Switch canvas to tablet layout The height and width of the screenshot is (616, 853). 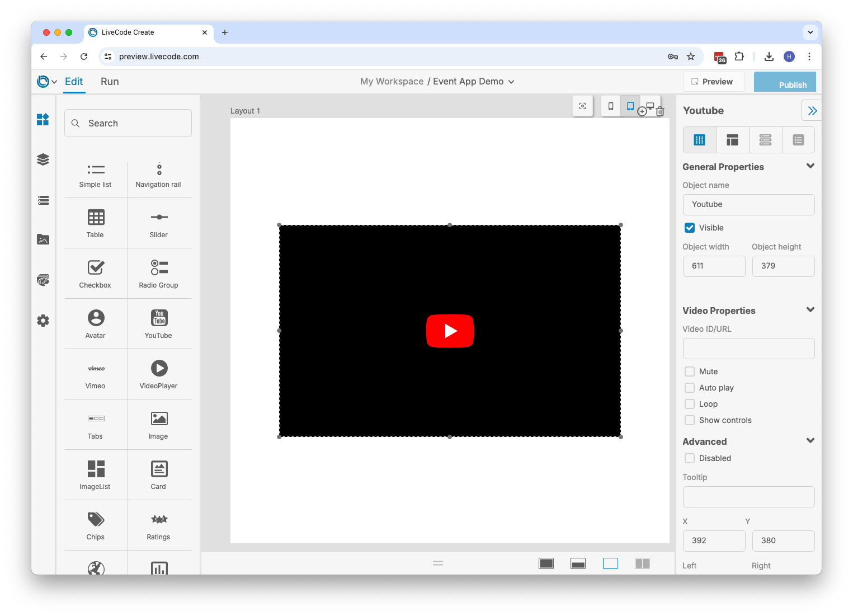pyautogui.click(x=630, y=106)
